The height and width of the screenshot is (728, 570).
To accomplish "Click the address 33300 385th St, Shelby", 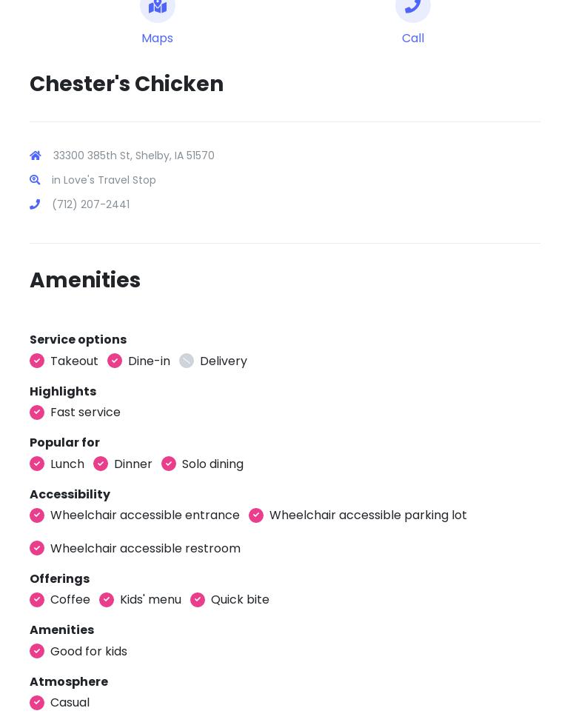I will [134, 156].
